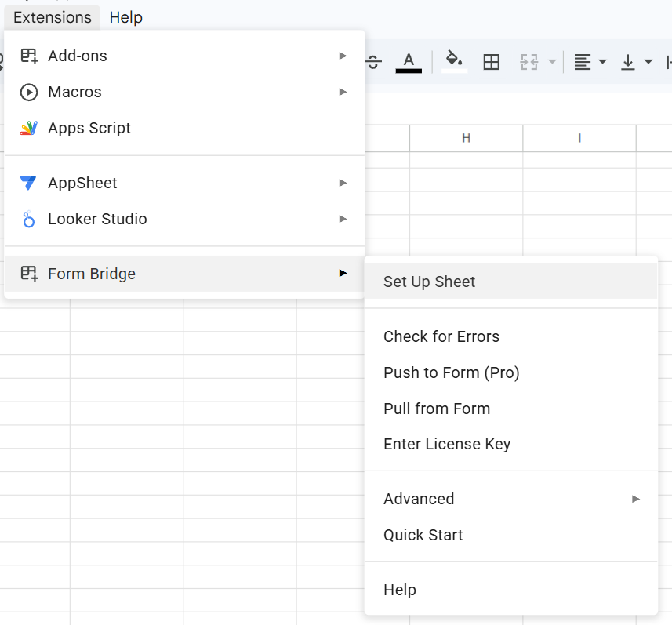The height and width of the screenshot is (625, 672).
Task: Click the Looker Studio logo icon
Action: click(x=28, y=219)
